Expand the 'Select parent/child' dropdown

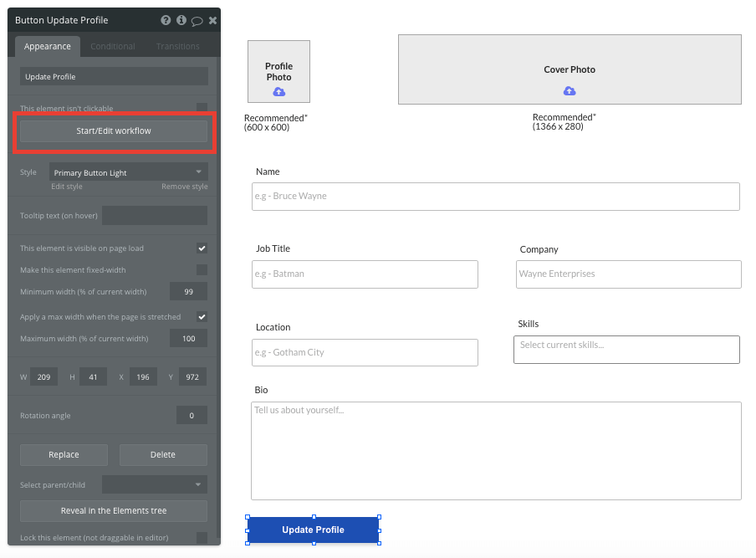click(154, 484)
